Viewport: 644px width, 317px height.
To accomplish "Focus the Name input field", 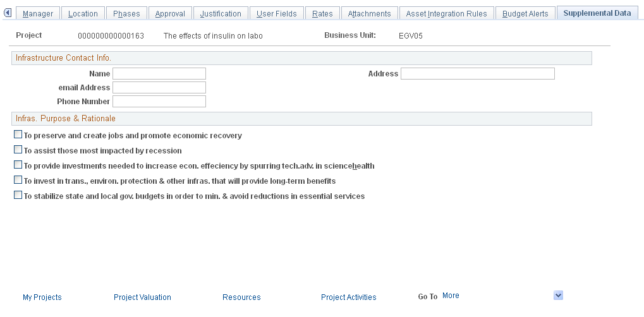I will [159, 73].
